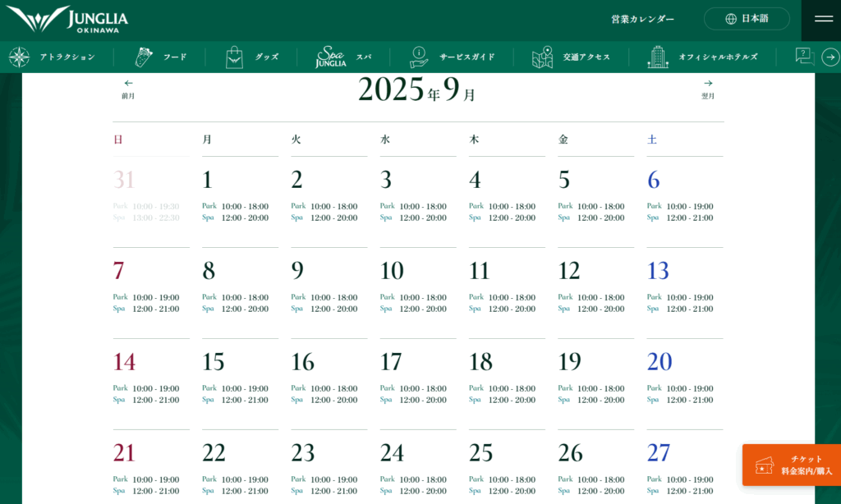Select Sunday date 21
Screen dimensions: 841x504
click(x=124, y=453)
